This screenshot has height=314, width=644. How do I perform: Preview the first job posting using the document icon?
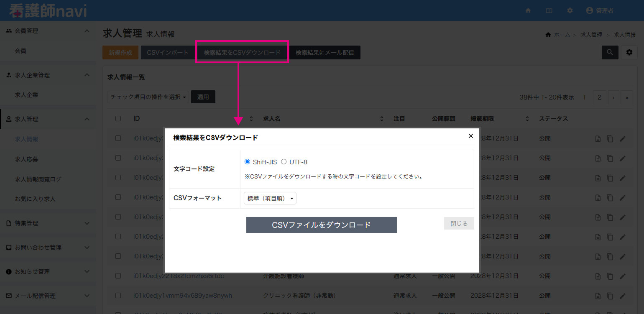tap(598, 138)
